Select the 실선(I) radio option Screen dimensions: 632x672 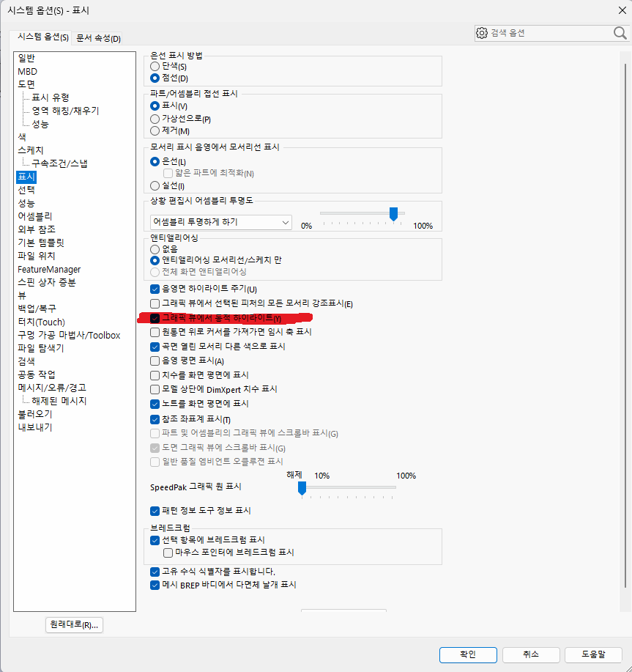point(155,186)
